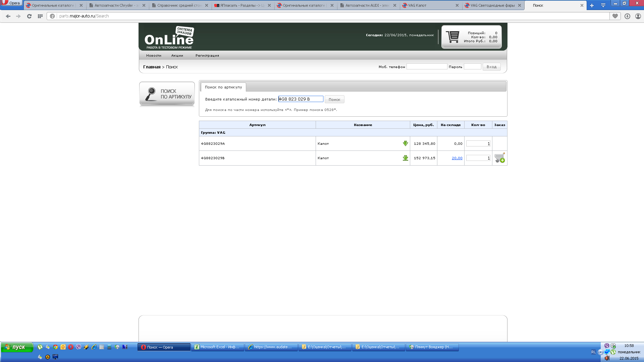
Task: Close the VAG Капот browser tab
Action: (457, 5)
